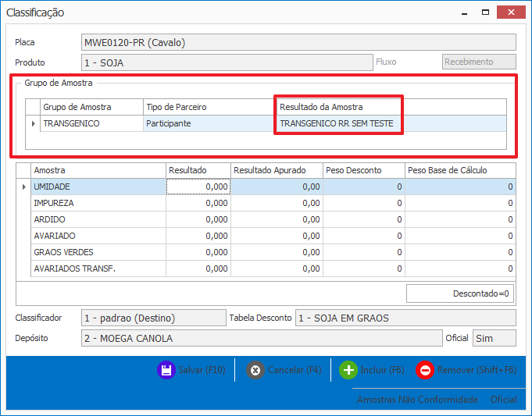
Task: Click the Depósito field 2 - MOEGA CANOLA
Action: coord(262,338)
